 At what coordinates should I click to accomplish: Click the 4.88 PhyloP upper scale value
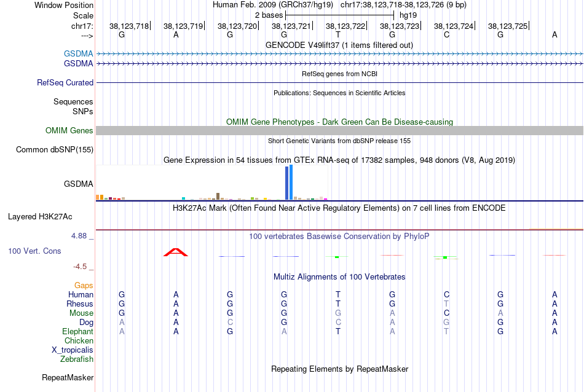tap(79, 236)
